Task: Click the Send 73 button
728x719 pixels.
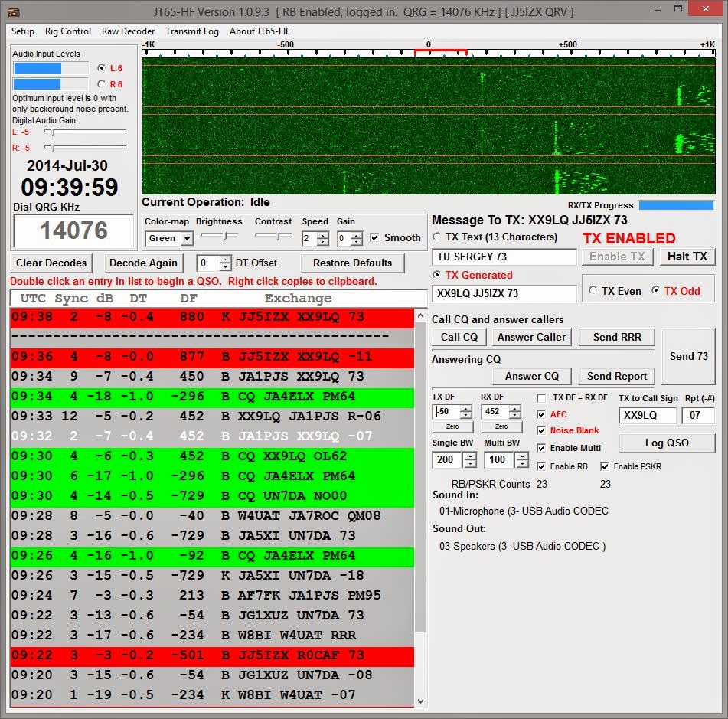Action: [x=688, y=357]
